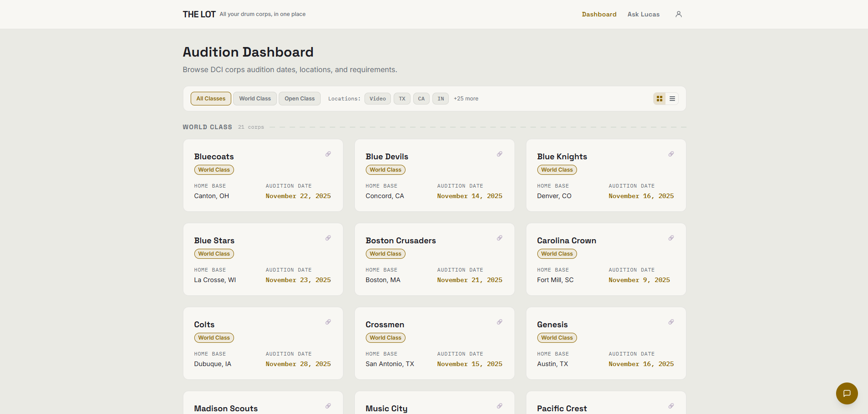The width and height of the screenshot is (868, 414).
Task: Click Carolina Crown audition date November 9, 2025
Action: (639, 280)
